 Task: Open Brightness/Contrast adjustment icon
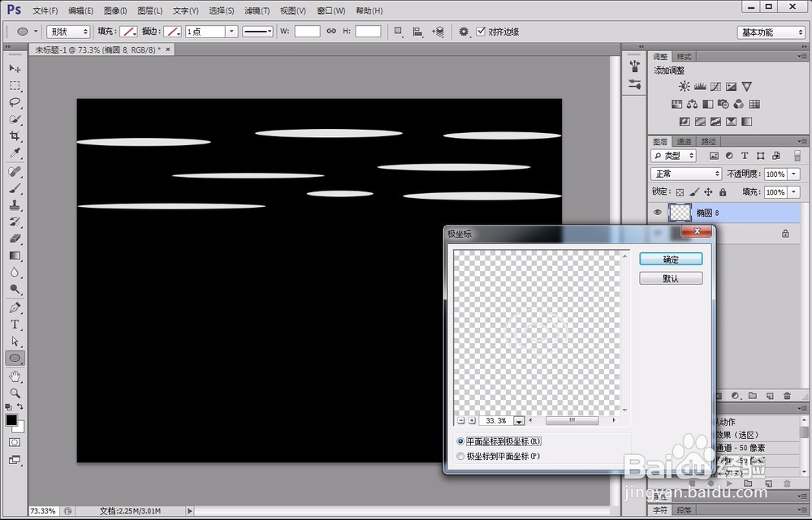(x=684, y=87)
